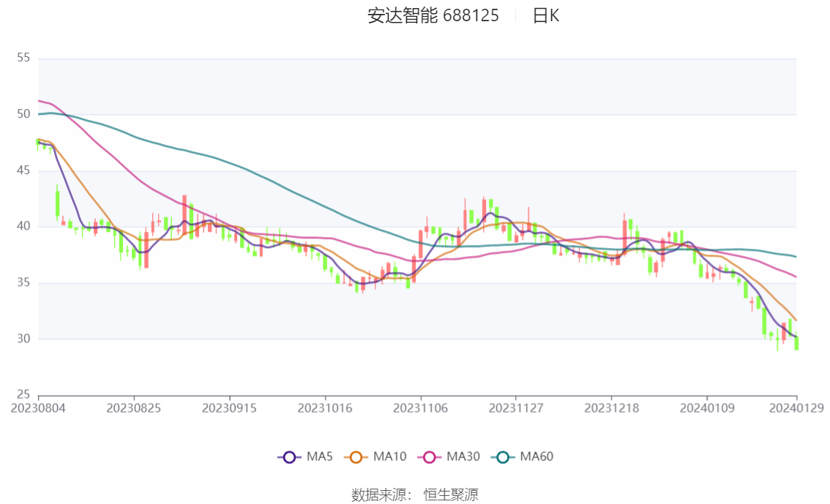
Task: Click the x-axis date 20231127
Action: tap(516, 408)
